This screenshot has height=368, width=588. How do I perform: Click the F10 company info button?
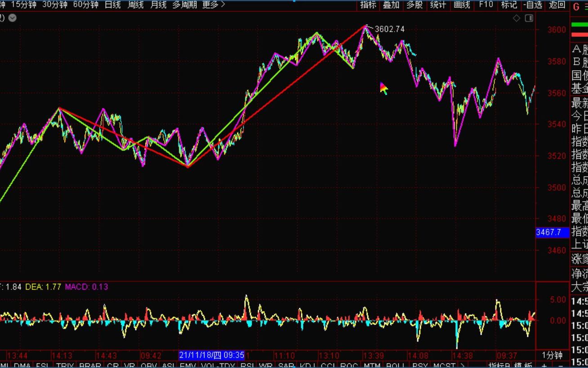tap(486, 4)
